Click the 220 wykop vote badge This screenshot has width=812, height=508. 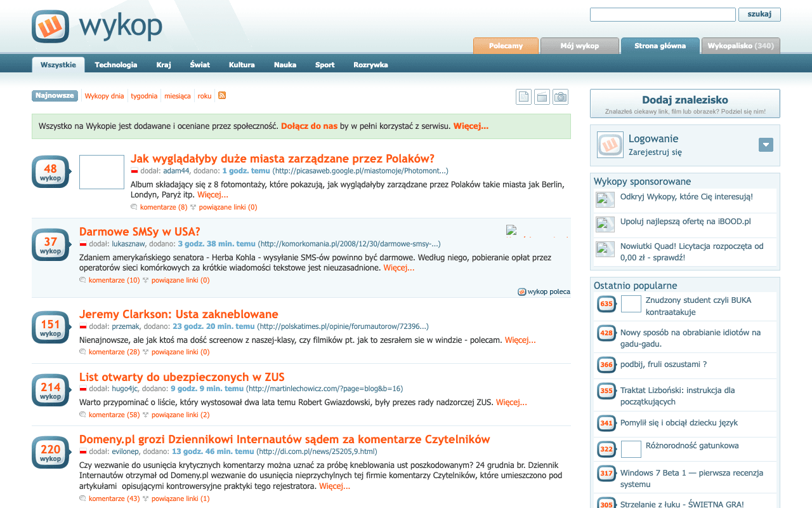tap(51, 453)
